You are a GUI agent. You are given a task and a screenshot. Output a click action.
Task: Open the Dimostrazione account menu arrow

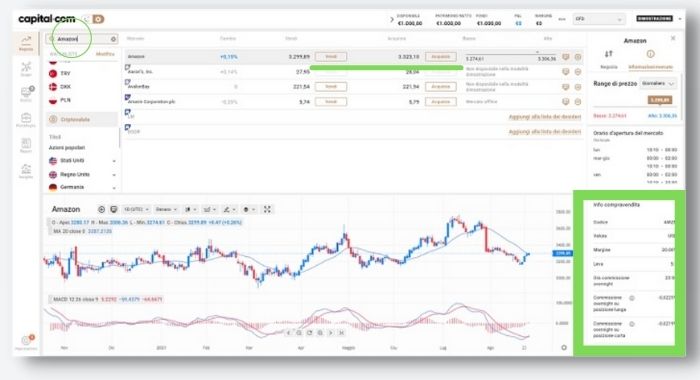680,19
